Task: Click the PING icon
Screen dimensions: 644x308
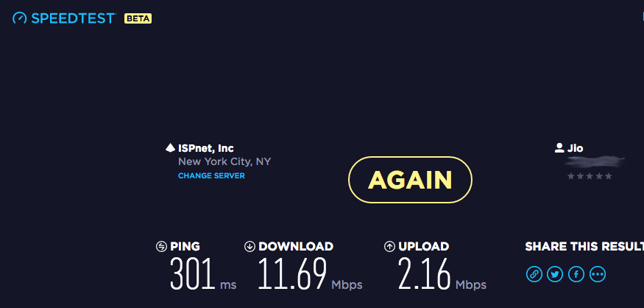Action: pyautogui.click(x=162, y=247)
